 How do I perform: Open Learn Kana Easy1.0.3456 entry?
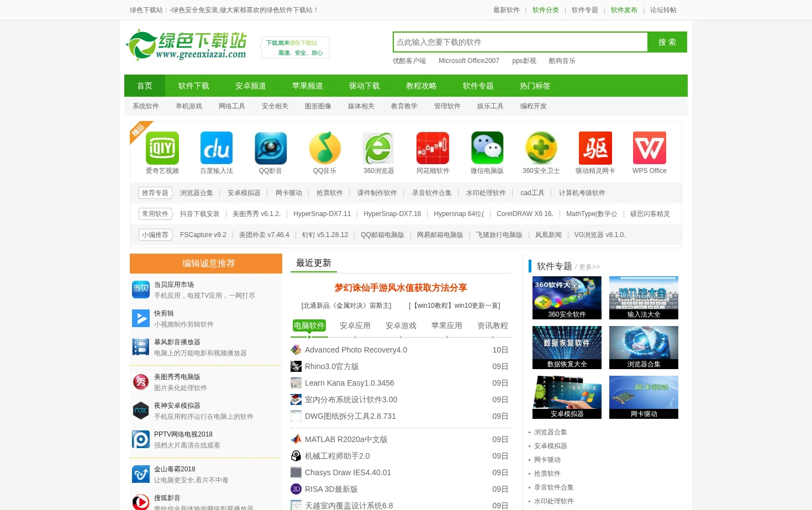350,383
